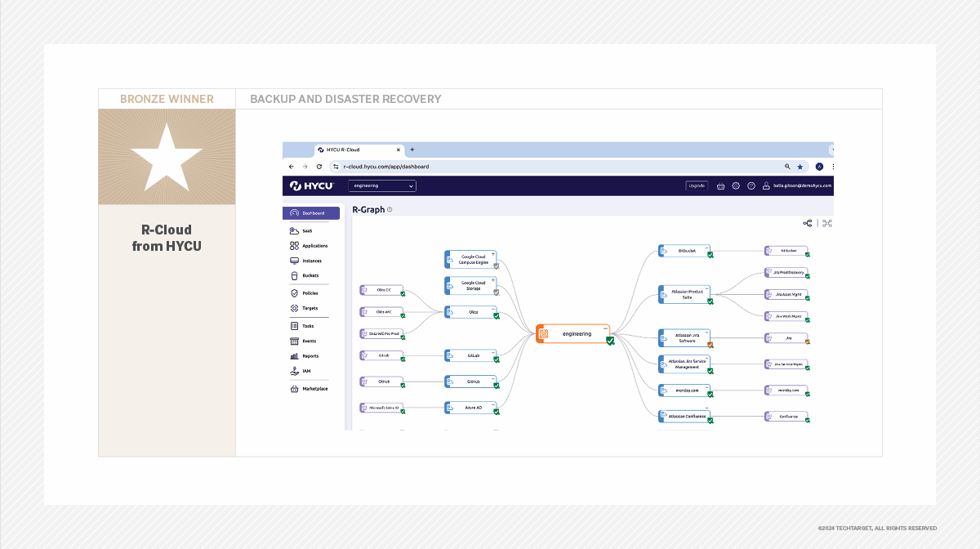This screenshot has height=549, width=980.
Task: Go to Marketplace in the sidebar
Action: tap(314, 389)
